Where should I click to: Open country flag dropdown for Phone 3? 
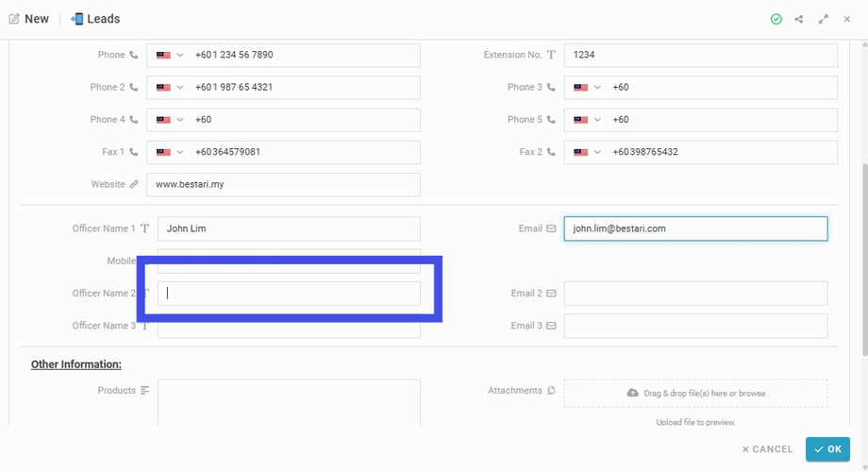click(x=587, y=88)
